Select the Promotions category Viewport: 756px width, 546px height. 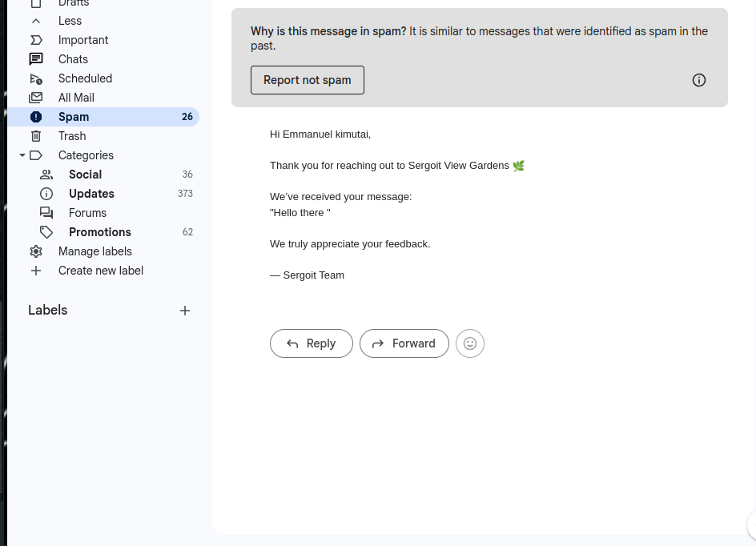pos(99,232)
